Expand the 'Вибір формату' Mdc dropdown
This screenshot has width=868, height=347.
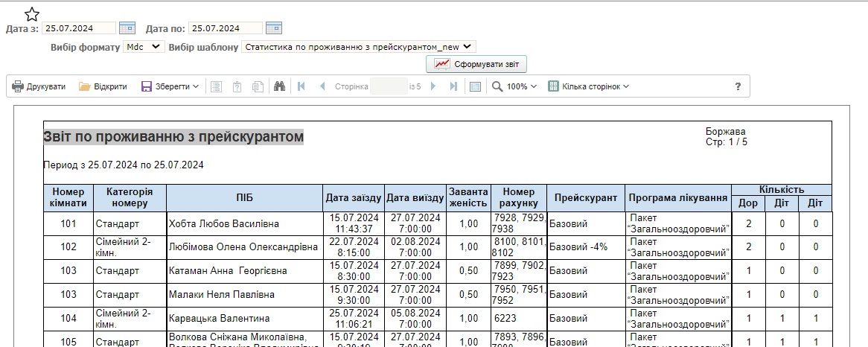click(x=144, y=46)
